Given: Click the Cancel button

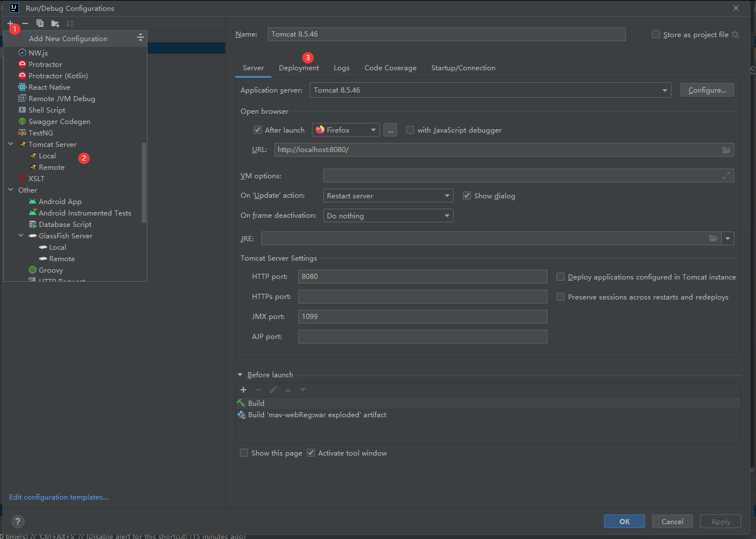Looking at the screenshot, I should [673, 521].
